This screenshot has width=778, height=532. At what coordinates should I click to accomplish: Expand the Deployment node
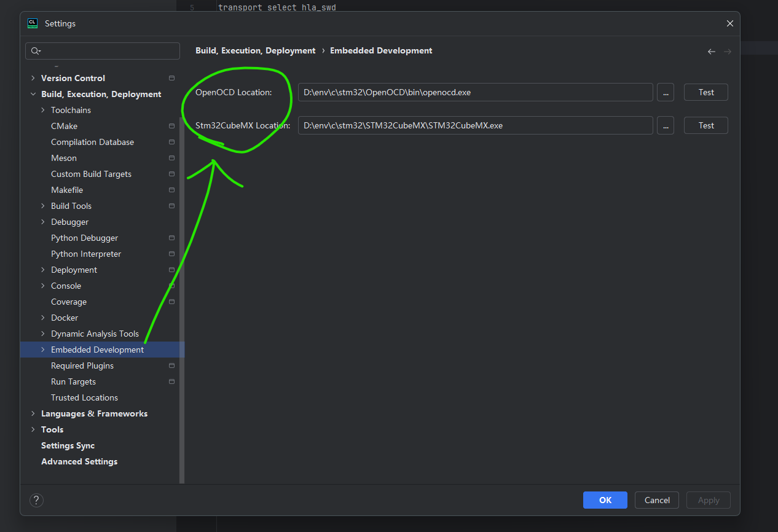coord(42,270)
